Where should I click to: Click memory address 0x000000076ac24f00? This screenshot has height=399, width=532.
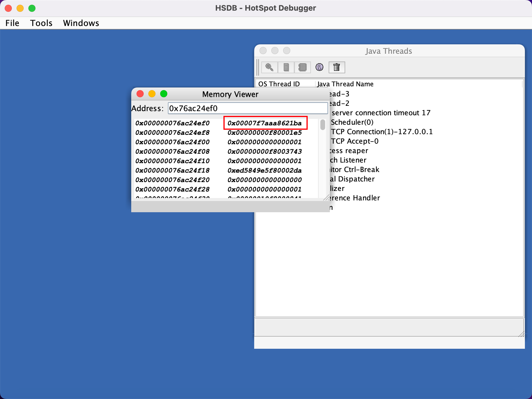pyautogui.click(x=172, y=142)
